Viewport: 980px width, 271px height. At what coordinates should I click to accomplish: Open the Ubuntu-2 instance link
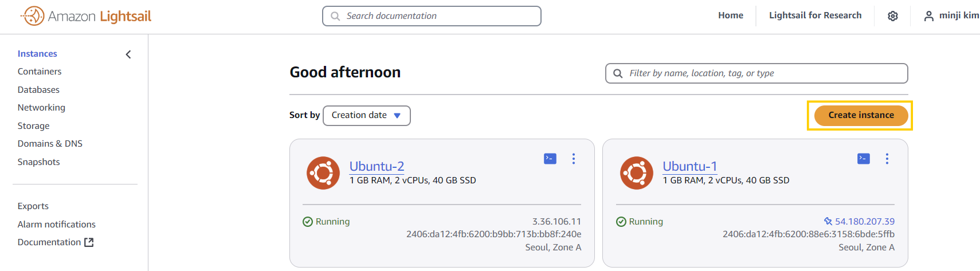(x=377, y=166)
